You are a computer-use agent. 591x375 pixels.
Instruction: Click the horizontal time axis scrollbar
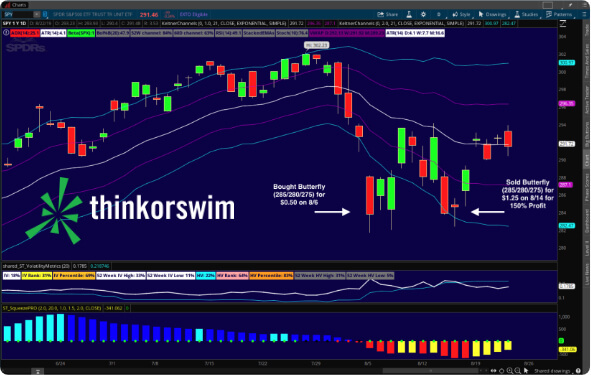coord(432,371)
